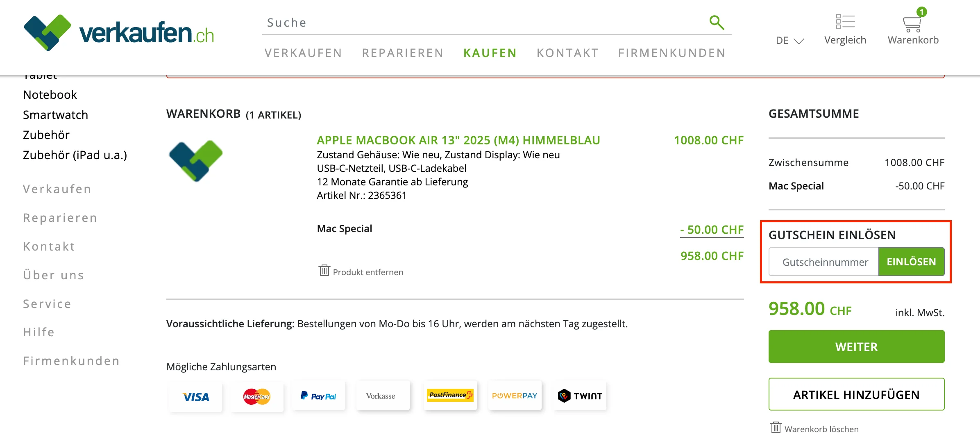
Task: Select the PostFinance payment icon
Action: tap(450, 395)
